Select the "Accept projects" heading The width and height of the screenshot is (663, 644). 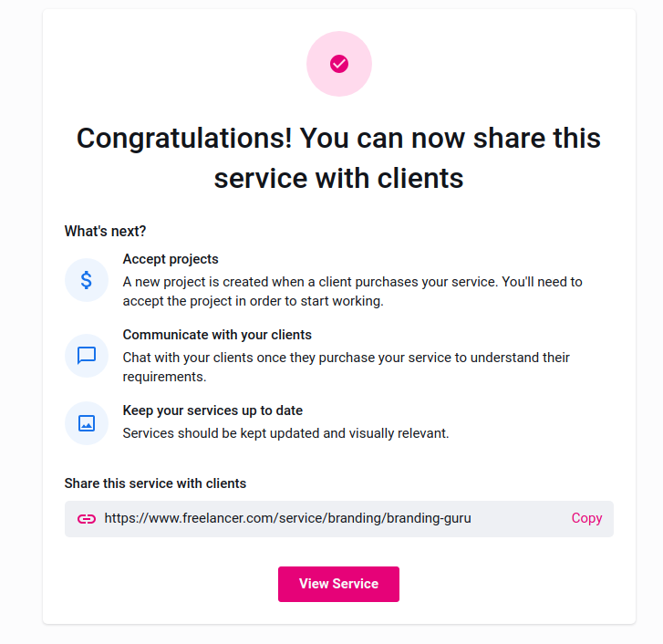171,259
